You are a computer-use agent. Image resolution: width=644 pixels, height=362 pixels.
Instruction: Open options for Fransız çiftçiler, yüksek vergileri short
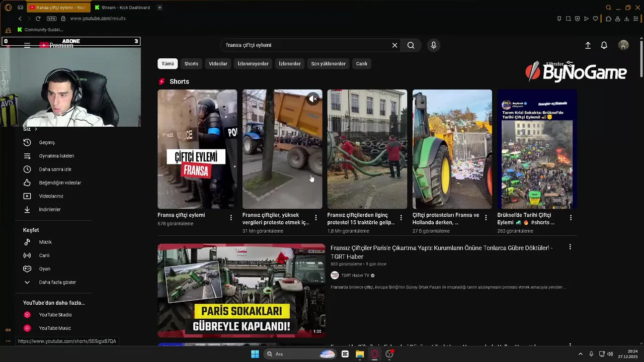point(316,218)
